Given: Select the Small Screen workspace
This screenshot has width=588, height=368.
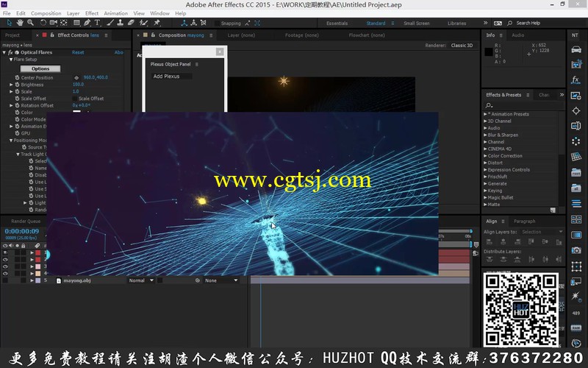Looking at the screenshot, I should coord(416,24).
